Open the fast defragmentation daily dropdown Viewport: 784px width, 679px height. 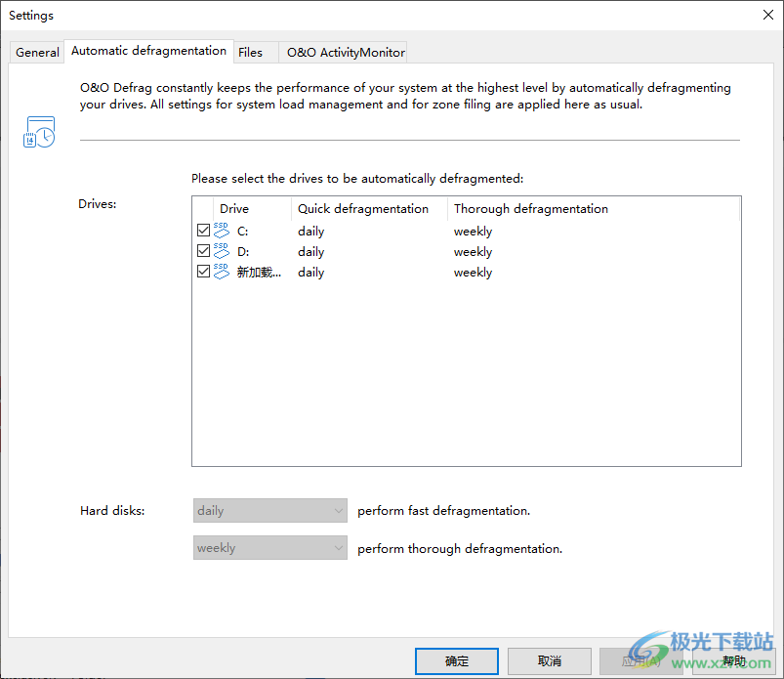click(x=269, y=510)
